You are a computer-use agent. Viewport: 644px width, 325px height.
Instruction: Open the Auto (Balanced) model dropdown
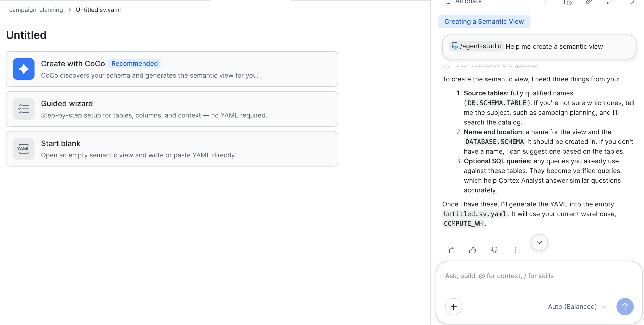point(577,307)
